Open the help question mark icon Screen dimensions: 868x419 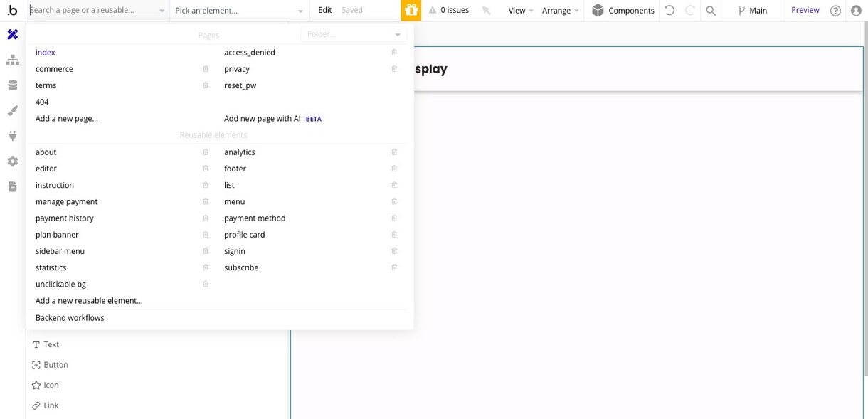[836, 11]
